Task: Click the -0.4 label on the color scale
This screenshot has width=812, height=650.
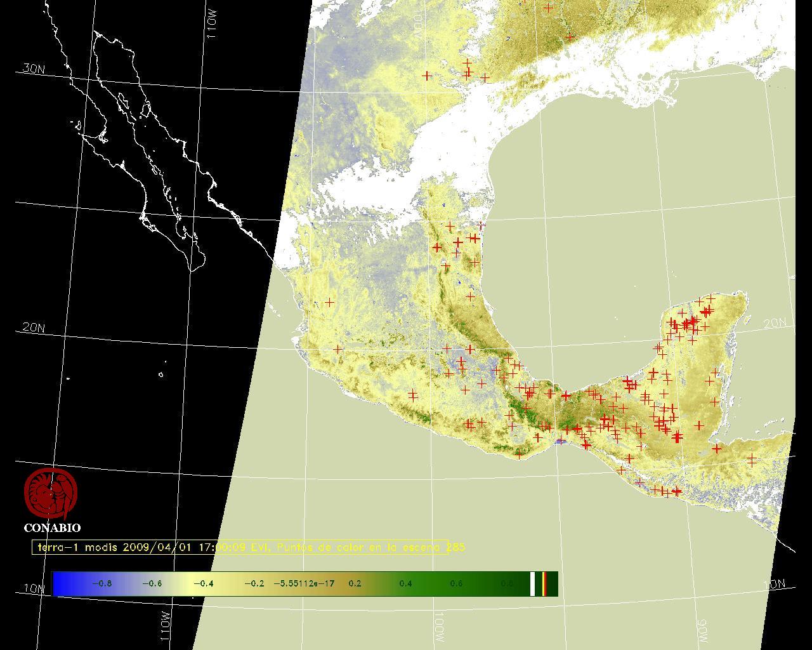Action: [x=203, y=583]
